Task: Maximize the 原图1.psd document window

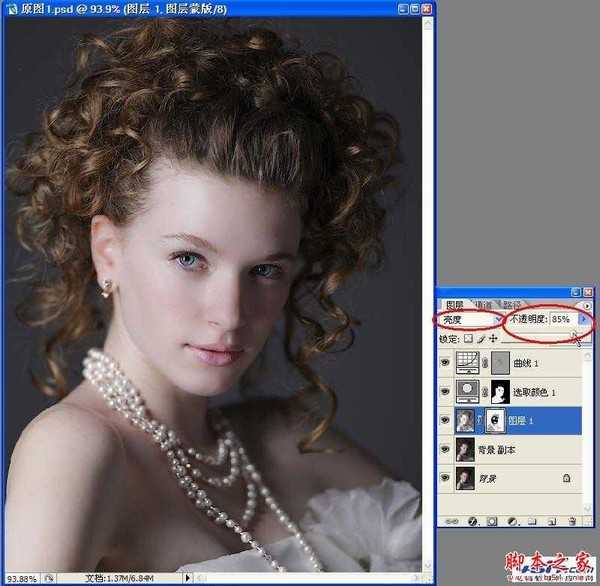Action: click(415, 9)
